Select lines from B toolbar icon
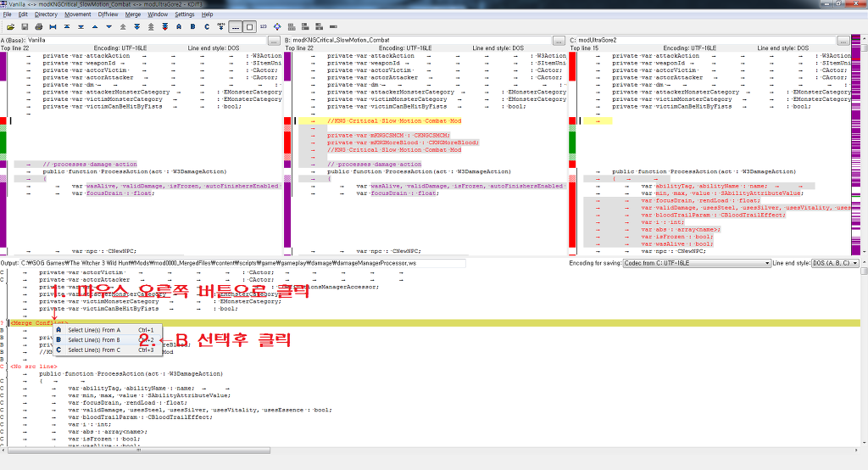This screenshot has height=470, width=868. tap(194, 27)
